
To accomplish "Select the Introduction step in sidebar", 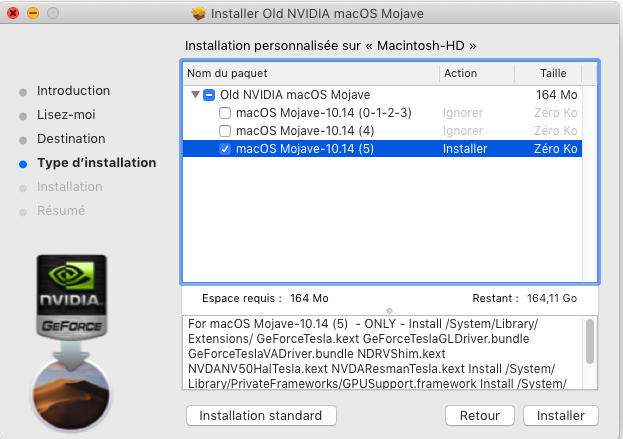I will coord(73,91).
